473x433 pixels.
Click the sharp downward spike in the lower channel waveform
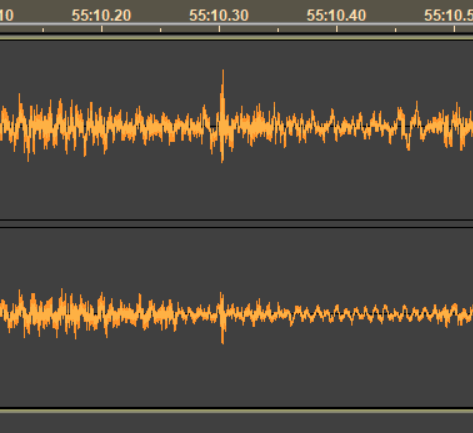tap(223, 330)
